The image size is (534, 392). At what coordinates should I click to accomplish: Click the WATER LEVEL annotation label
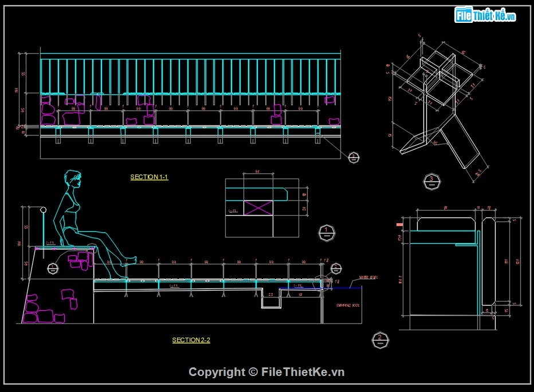(367, 276)
